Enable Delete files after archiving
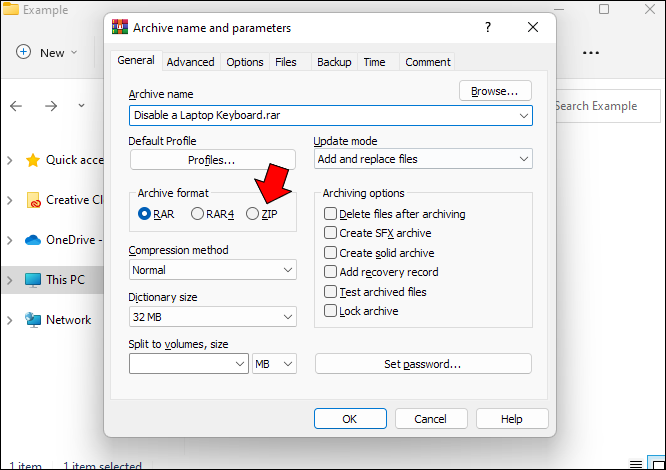Viewport: 666px width, 470px height. pyautogui.click(x=330, y=214)
